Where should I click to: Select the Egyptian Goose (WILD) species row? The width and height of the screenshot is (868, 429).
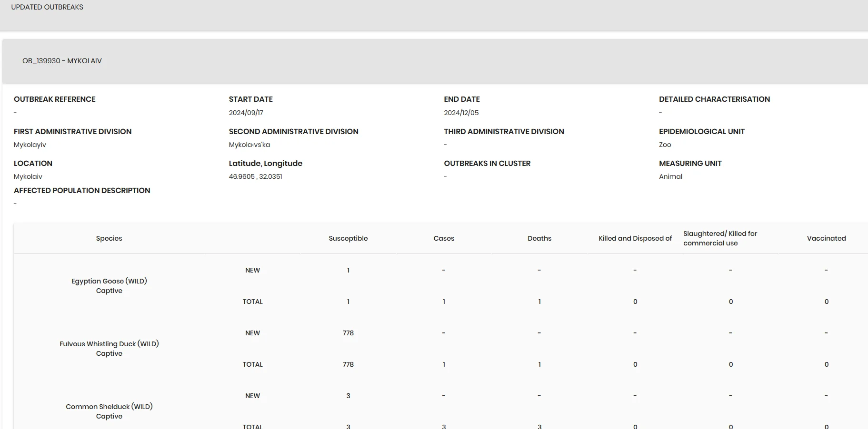109,286
